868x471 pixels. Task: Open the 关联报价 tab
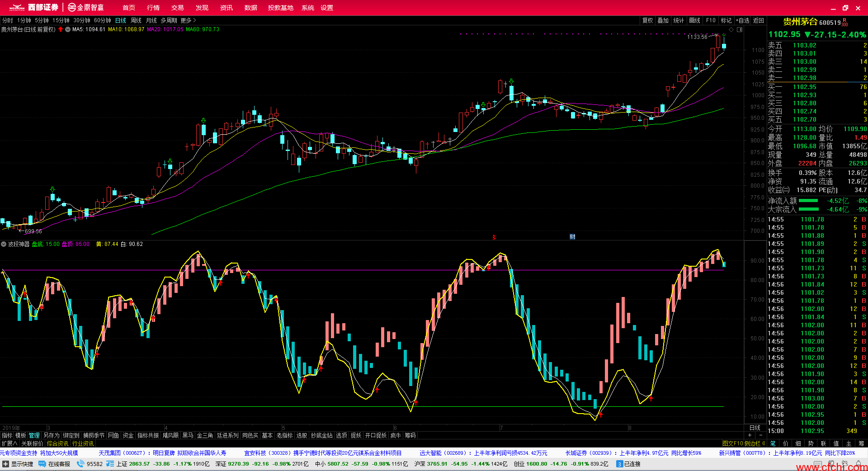click(x=32, y=443)
